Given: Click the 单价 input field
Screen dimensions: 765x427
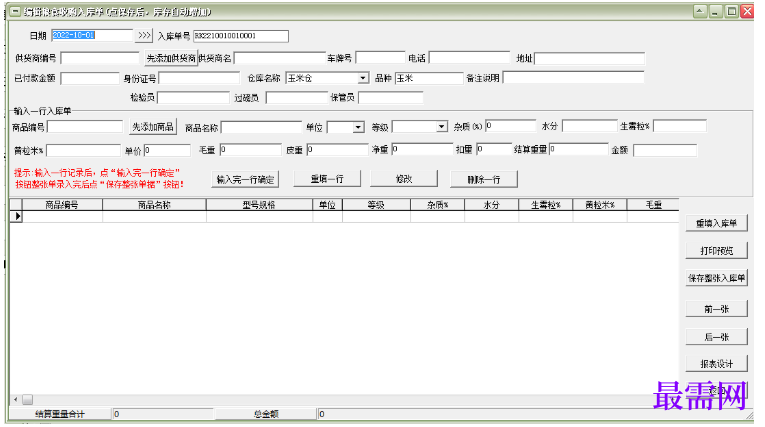Looking at the screenshot, I should coord(167,150).
